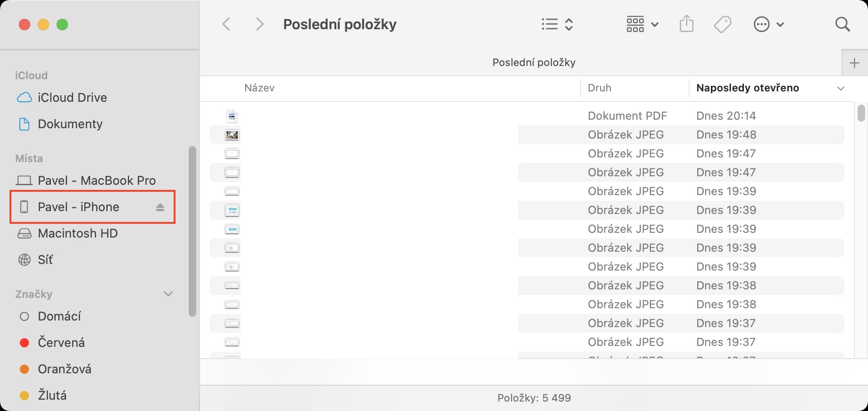Click the back navigation arrow

(x=226, y=24)
